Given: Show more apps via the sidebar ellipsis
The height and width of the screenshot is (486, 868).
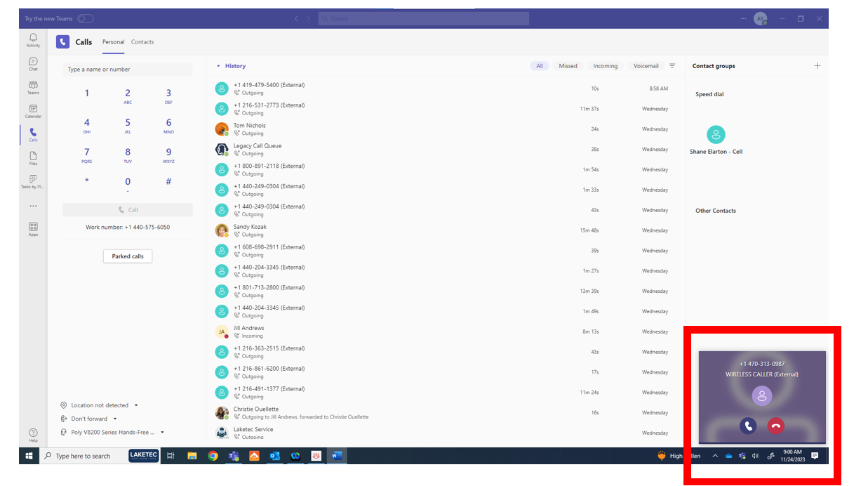Looking at the screenshot, I should point(33,206).
